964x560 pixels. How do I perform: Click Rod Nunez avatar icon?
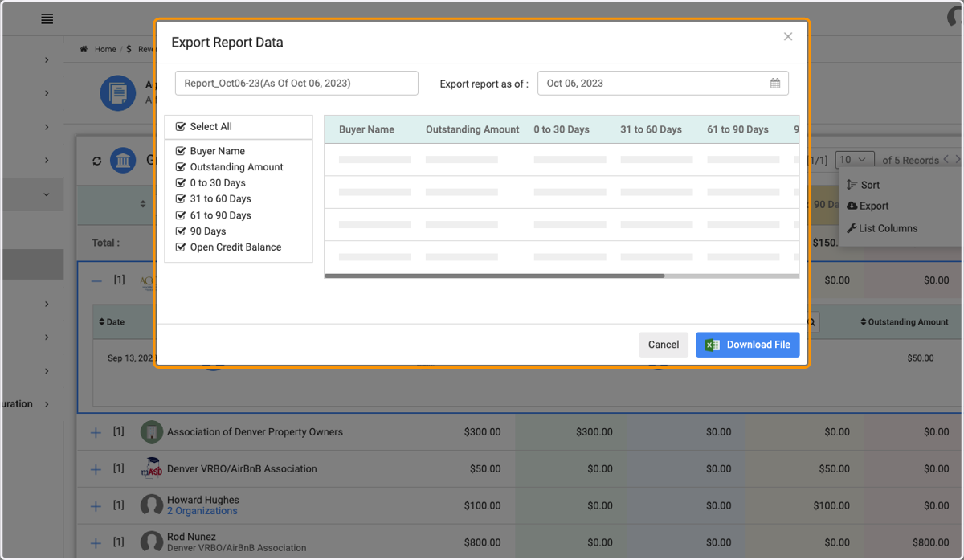(x=152, y=542)
